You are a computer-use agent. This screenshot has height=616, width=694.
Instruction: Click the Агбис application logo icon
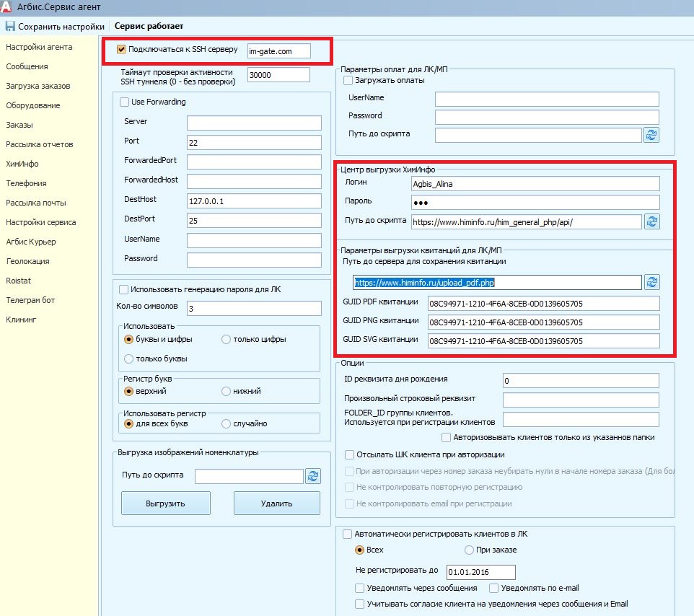[x=6, y=6]
